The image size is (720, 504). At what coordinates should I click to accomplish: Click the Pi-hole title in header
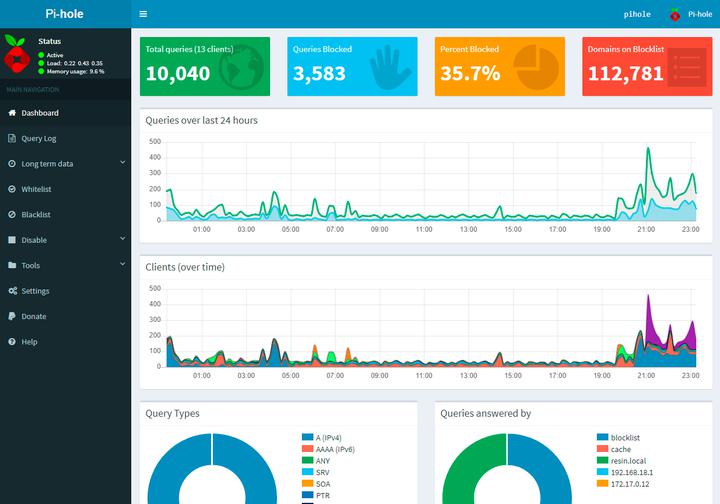pos(64,14)
